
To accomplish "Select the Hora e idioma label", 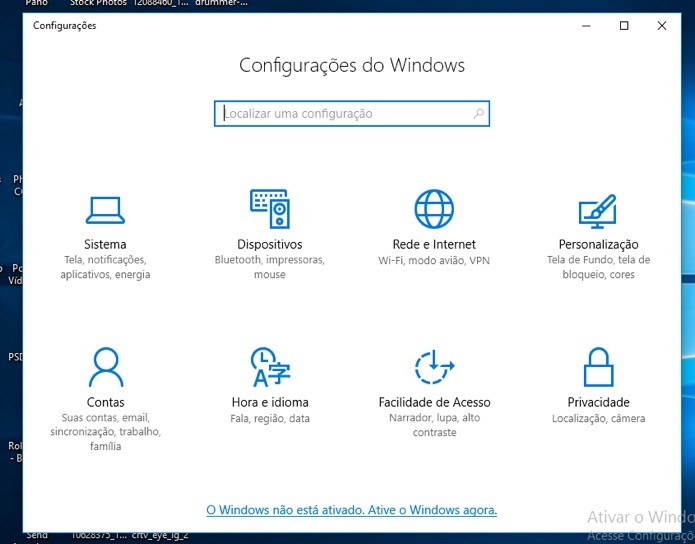I will [270, 402].
